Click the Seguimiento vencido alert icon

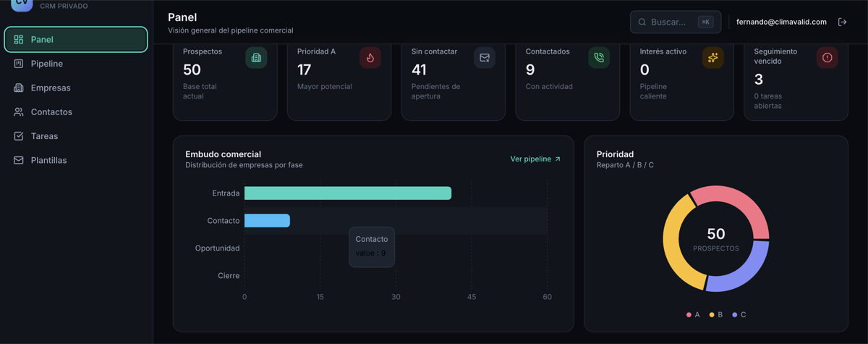pos(827,58)
